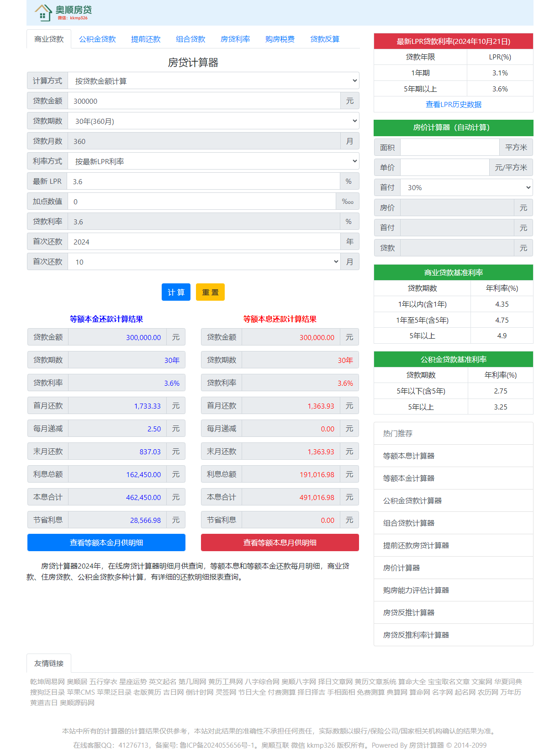Open 购房能力评估计算器 from recommended list
560x755 pixels.
(416, 590)
